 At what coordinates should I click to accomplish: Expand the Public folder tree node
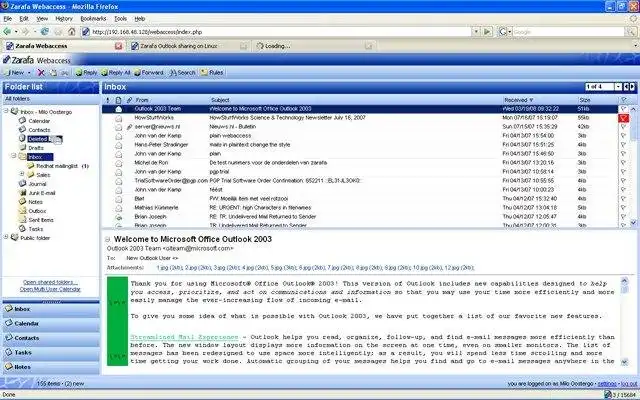pyautogui.click(x=6, y=237)
